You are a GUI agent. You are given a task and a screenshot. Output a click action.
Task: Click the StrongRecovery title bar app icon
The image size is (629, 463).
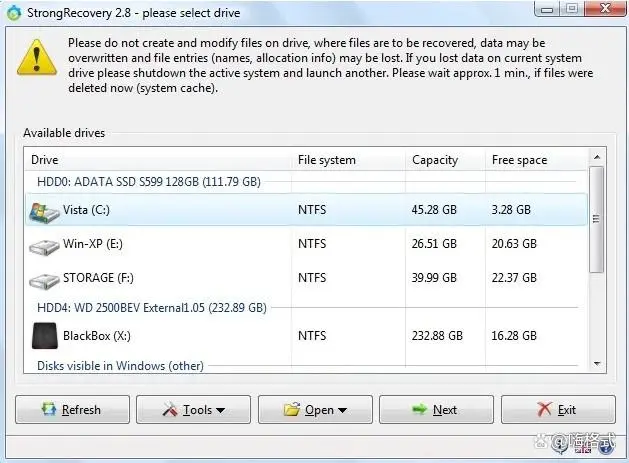pos(13,9)
